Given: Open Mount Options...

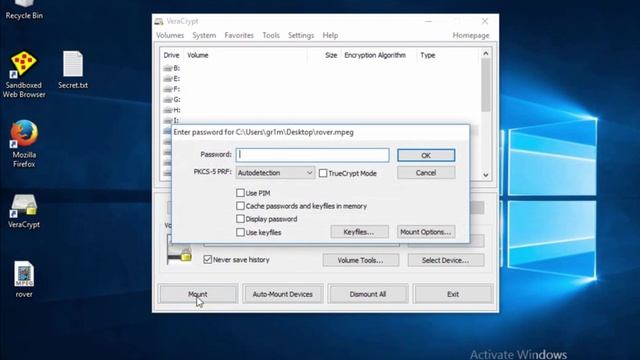Looking at the screenshot, I should [426, 232].
